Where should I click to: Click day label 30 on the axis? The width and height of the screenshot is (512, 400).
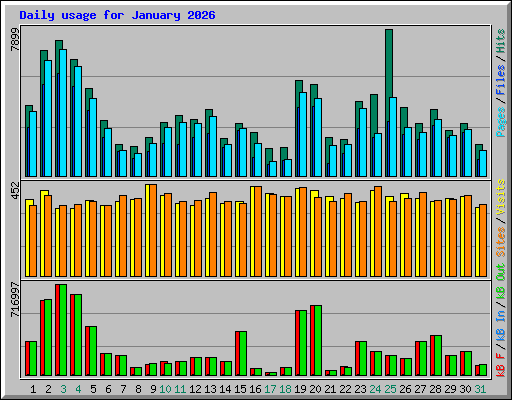(465, 389)
